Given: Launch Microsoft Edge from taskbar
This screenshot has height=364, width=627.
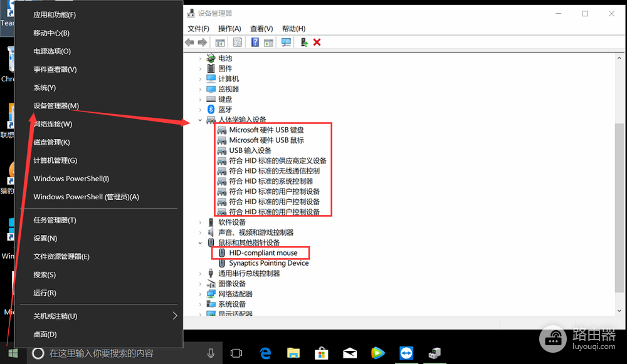Looking at the screenshot, I should 265,353.
